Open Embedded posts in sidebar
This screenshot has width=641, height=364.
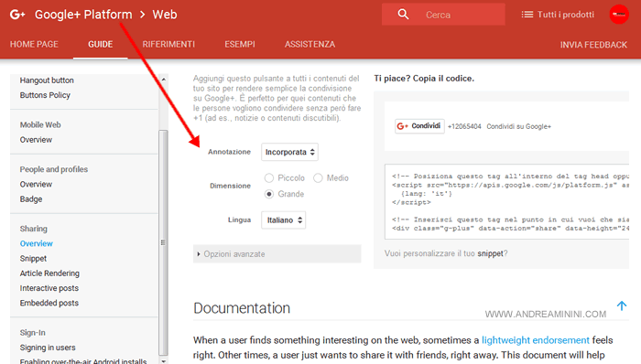[x=49, y=304]
